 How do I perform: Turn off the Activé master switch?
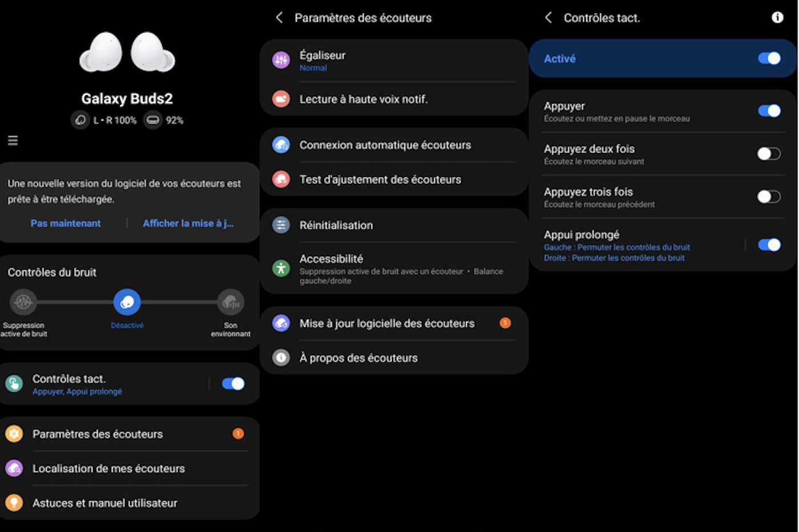769,58
